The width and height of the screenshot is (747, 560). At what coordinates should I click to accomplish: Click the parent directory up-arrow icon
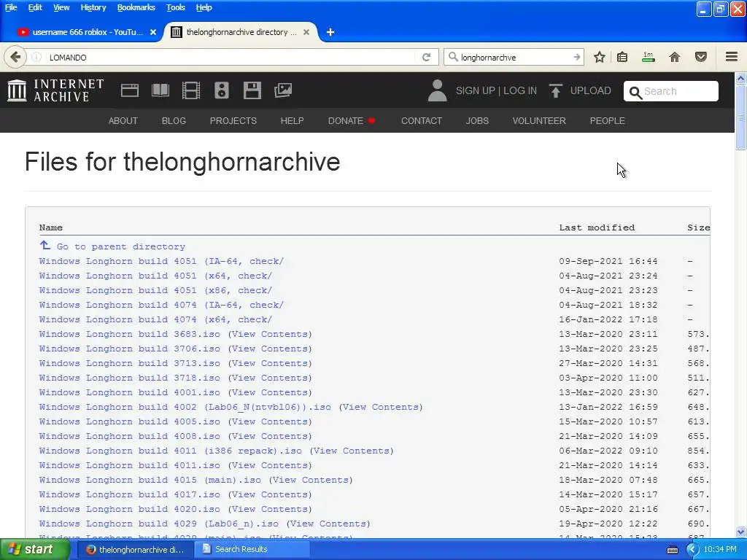[44, 245]
